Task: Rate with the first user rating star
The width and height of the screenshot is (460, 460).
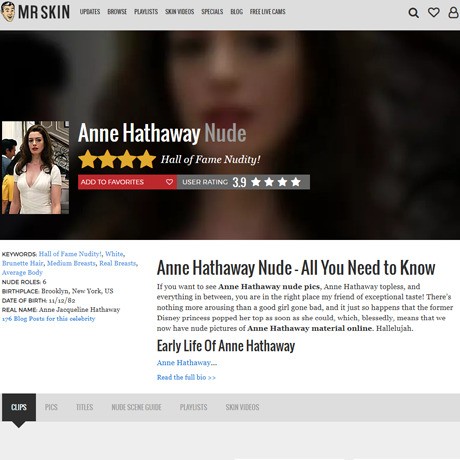Action: (x=256, y=182)
